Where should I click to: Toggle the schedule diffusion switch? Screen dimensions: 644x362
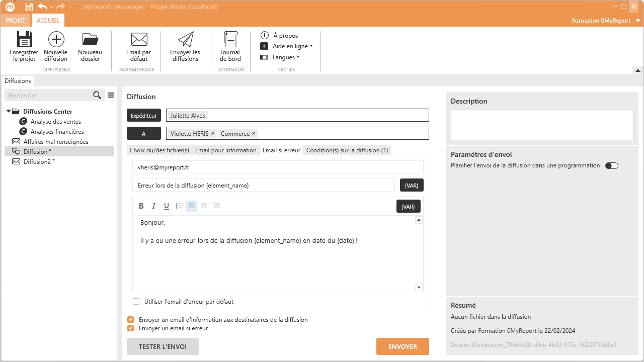click(611, 165)
